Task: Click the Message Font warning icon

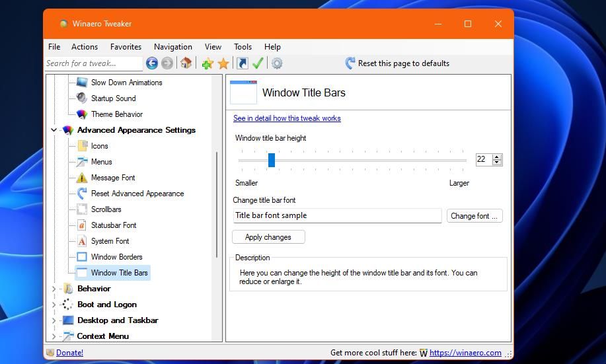Action: point(82,177)
